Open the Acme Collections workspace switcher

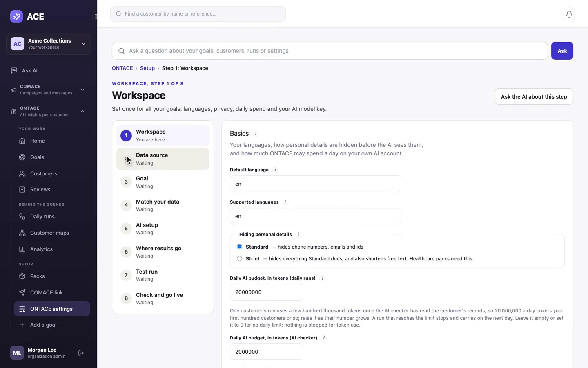[x=49, y=44]
